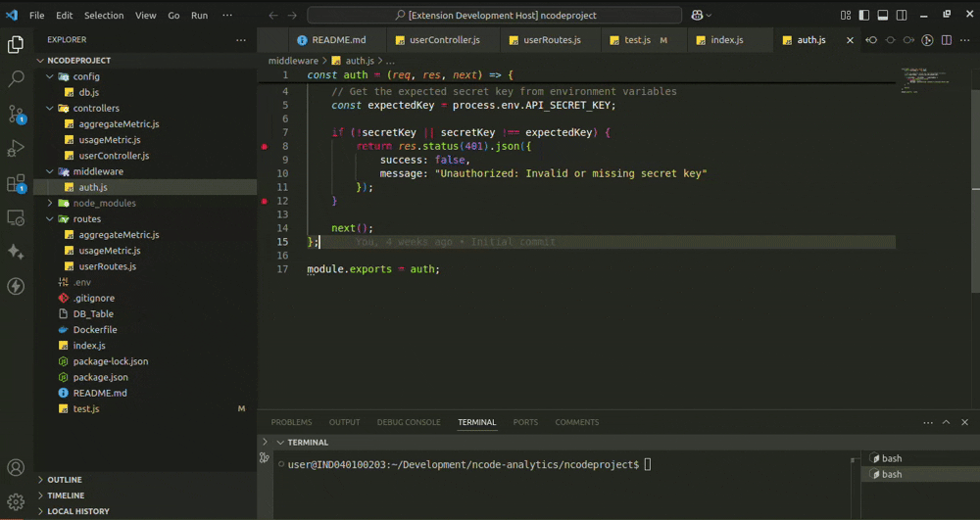Close the terminal panel

click(x=965, y=423)
